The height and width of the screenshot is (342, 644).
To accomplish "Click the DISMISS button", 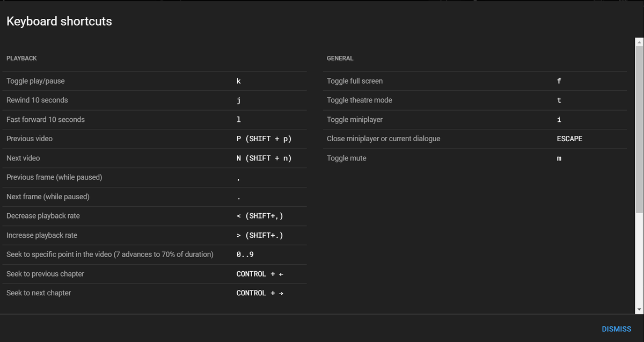I will 616,329.
